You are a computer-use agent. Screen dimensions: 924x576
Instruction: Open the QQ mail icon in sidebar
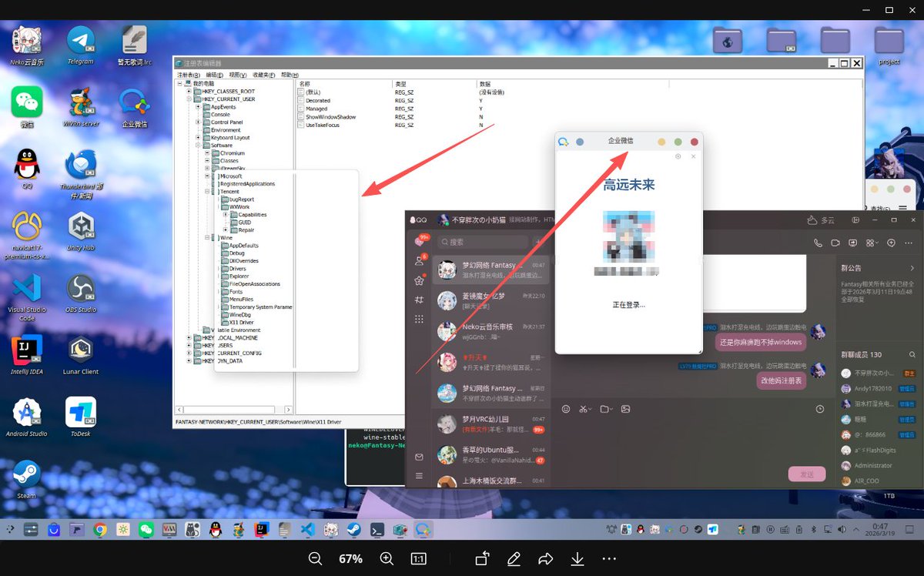pyautogui.click(x=419, y=457)
